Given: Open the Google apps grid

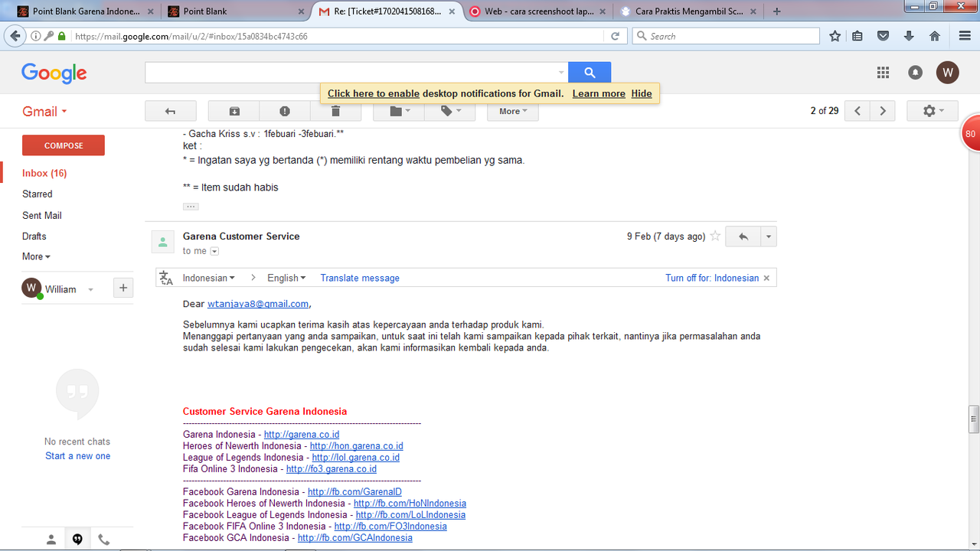Looking at the screenshot, I should point(884,73).
